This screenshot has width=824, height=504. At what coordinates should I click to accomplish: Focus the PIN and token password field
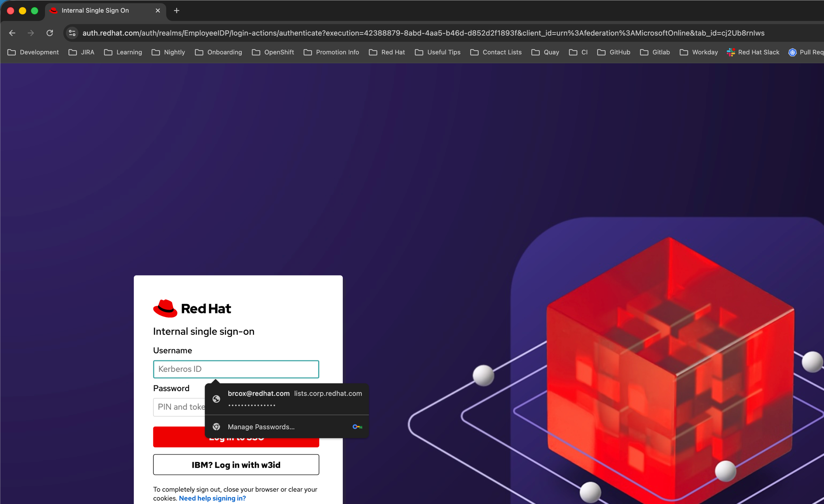[x=179, y=407]
